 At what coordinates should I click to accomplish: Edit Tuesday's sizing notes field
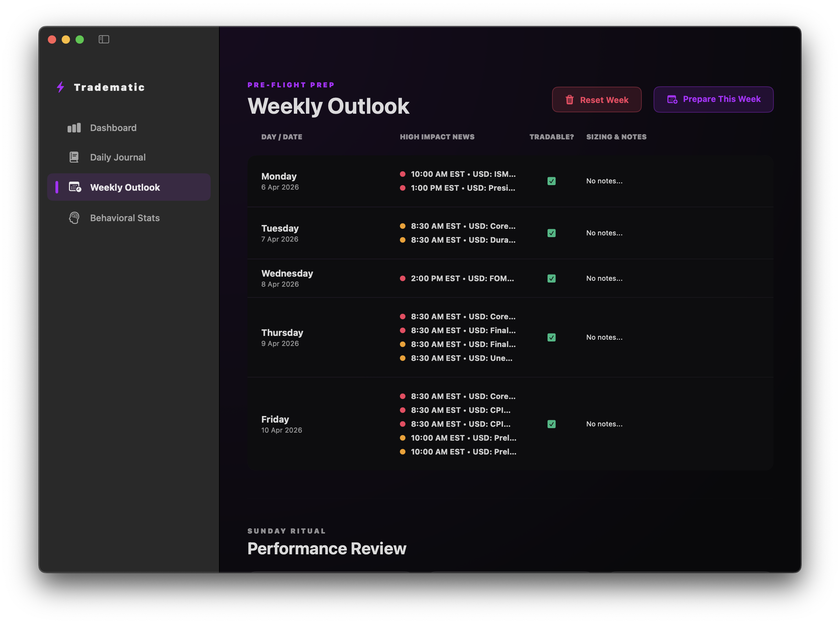[x=604, y=233]
